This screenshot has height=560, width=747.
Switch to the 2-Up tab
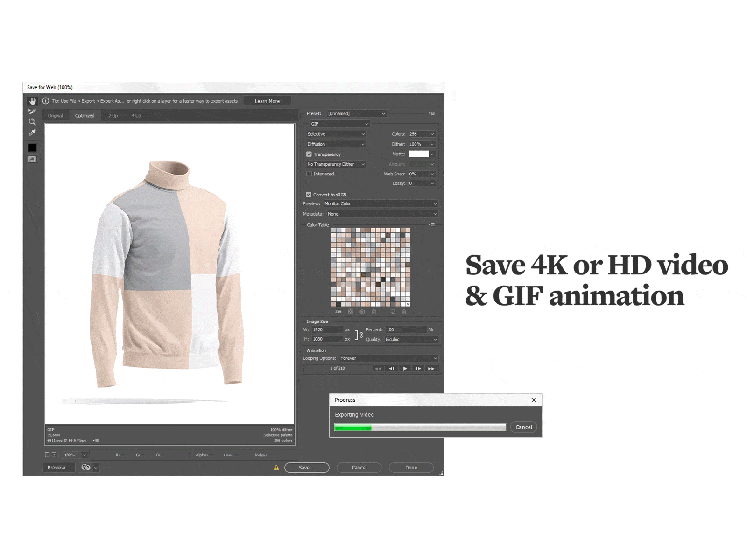click(113, 116)
